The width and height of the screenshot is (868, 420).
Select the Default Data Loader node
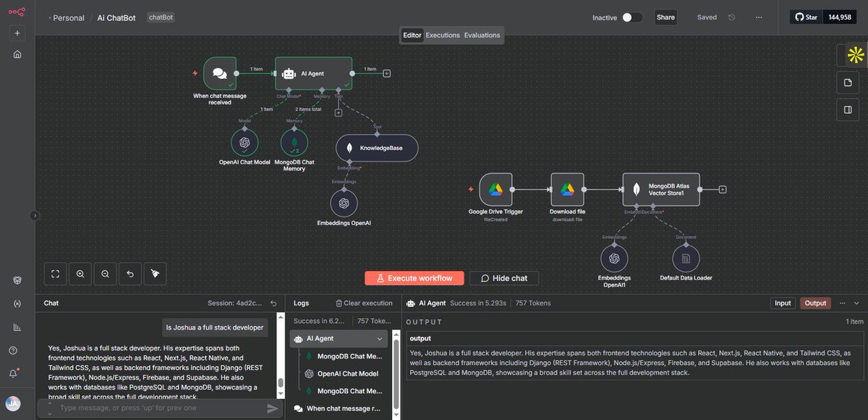[686, 259]
